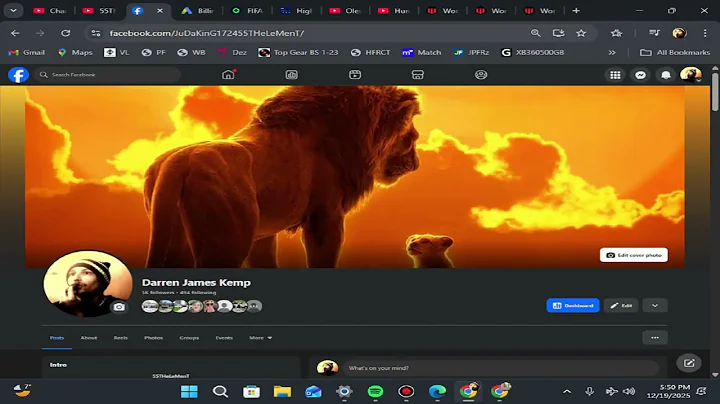The width and height of the screenshot is (720, 404).
Task: Select the Events profile tab
Action: coord(224,337)
